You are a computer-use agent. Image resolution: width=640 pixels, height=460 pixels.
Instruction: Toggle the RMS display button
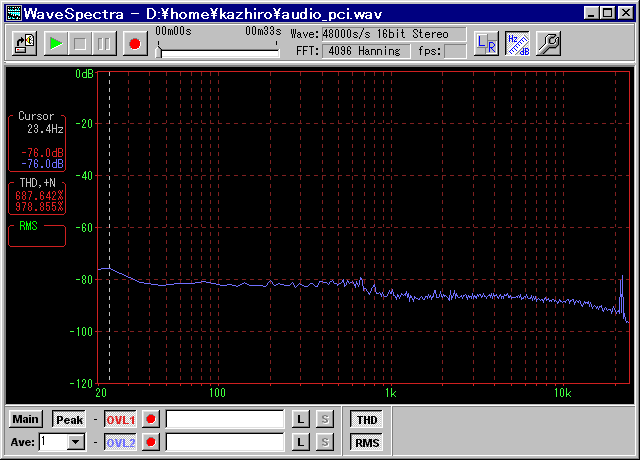367,442
